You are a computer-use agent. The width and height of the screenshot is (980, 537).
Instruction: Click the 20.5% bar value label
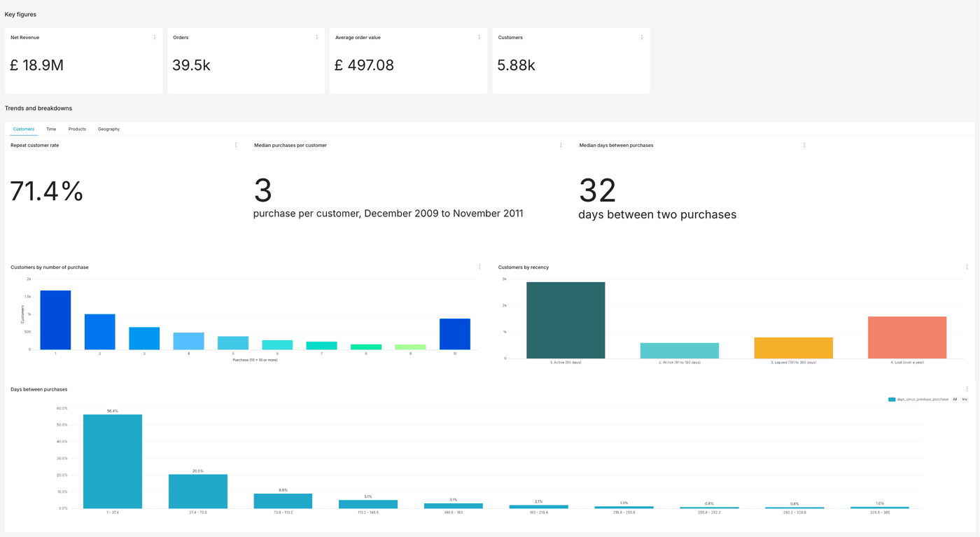[x=198, y=471]
